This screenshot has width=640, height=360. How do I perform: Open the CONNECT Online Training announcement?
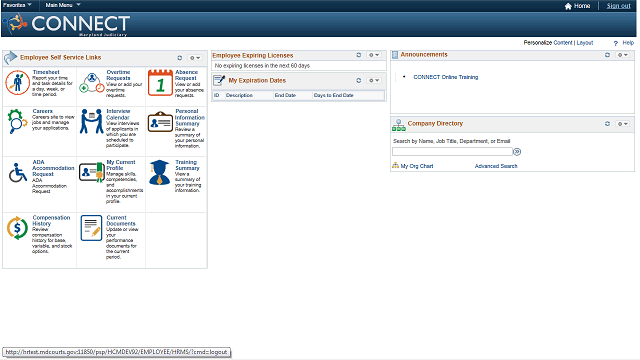446,77
